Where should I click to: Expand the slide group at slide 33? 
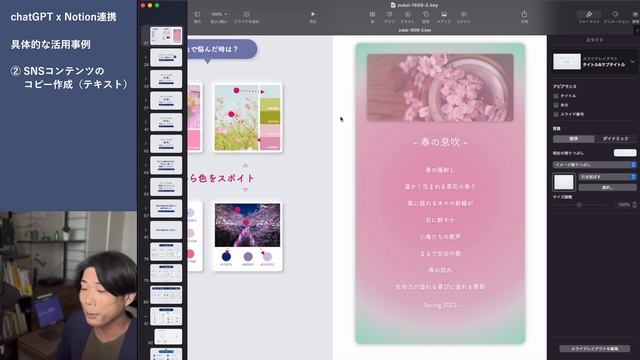(146, 78)
